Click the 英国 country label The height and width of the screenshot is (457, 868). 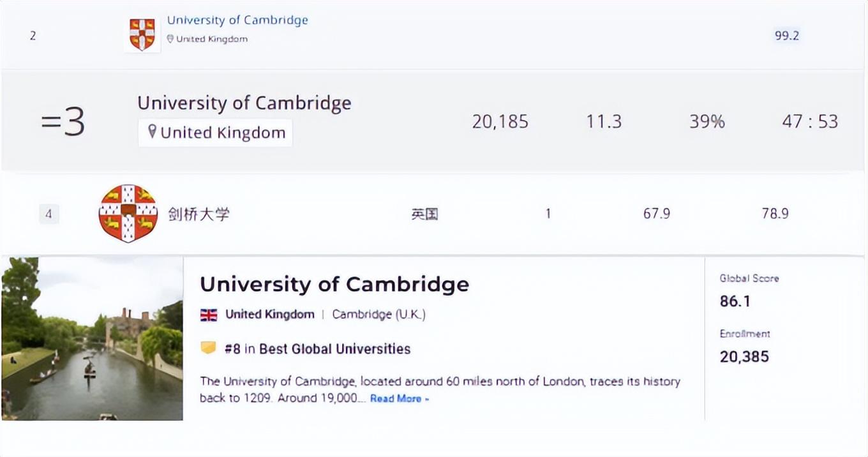(424, 214)
